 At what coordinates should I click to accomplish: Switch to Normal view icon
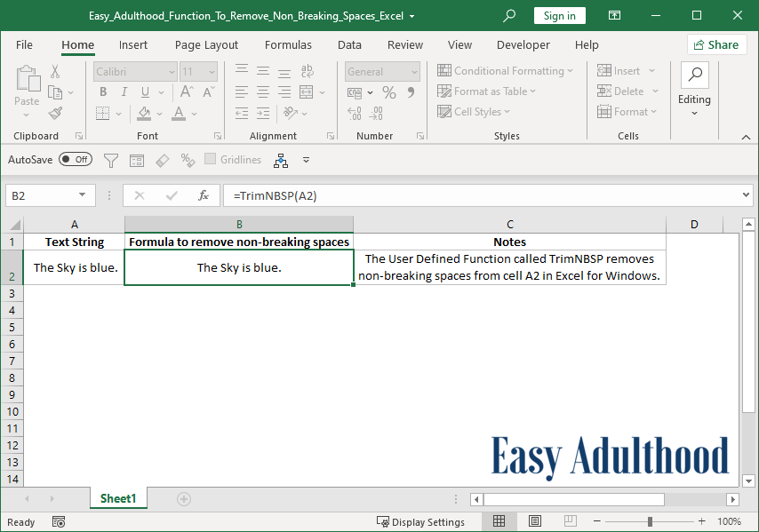(x=499, y=521)
